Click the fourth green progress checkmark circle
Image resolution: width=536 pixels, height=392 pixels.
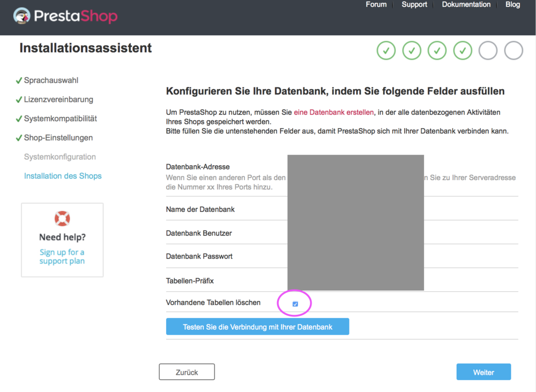click(x=463, y=50)
